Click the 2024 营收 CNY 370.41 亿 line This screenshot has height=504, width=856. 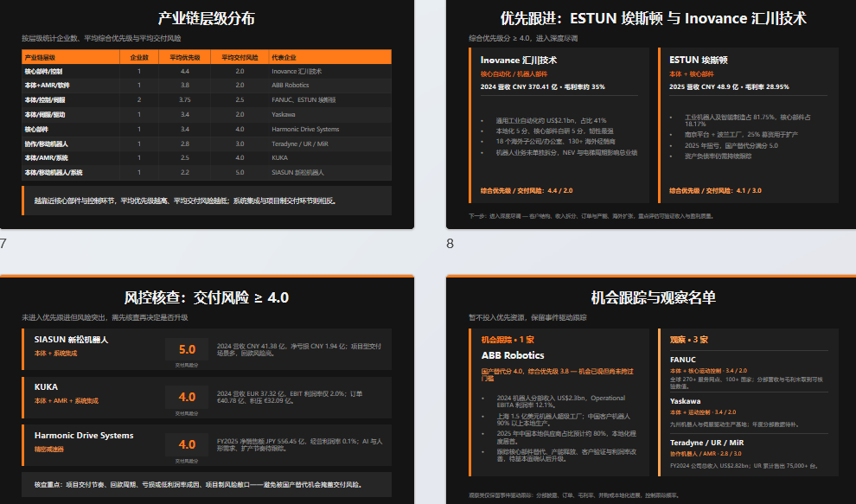543,86
